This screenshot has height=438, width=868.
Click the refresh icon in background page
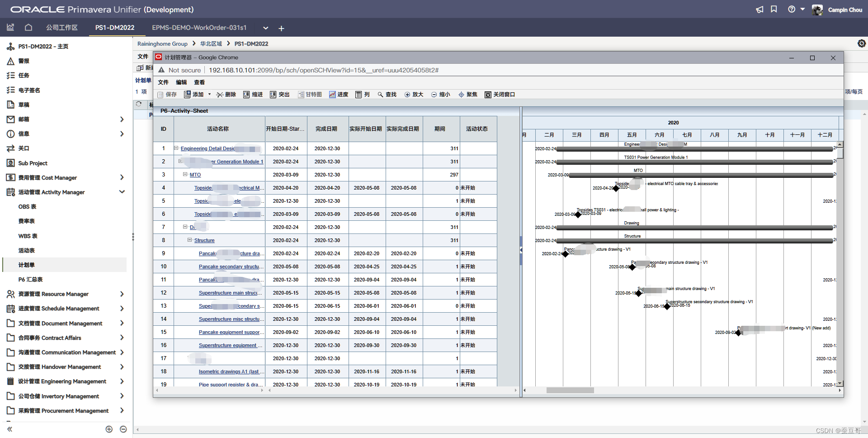(139, 104)
